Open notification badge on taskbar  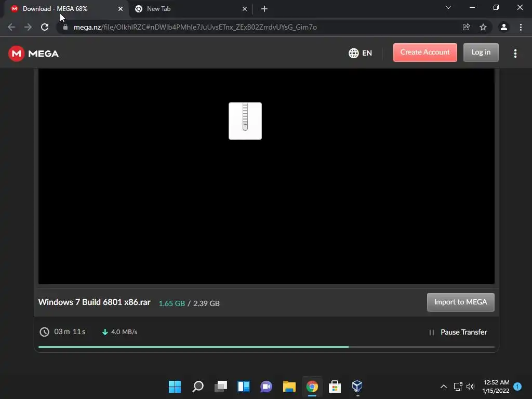pyautogui.click(x=517, y=387)
